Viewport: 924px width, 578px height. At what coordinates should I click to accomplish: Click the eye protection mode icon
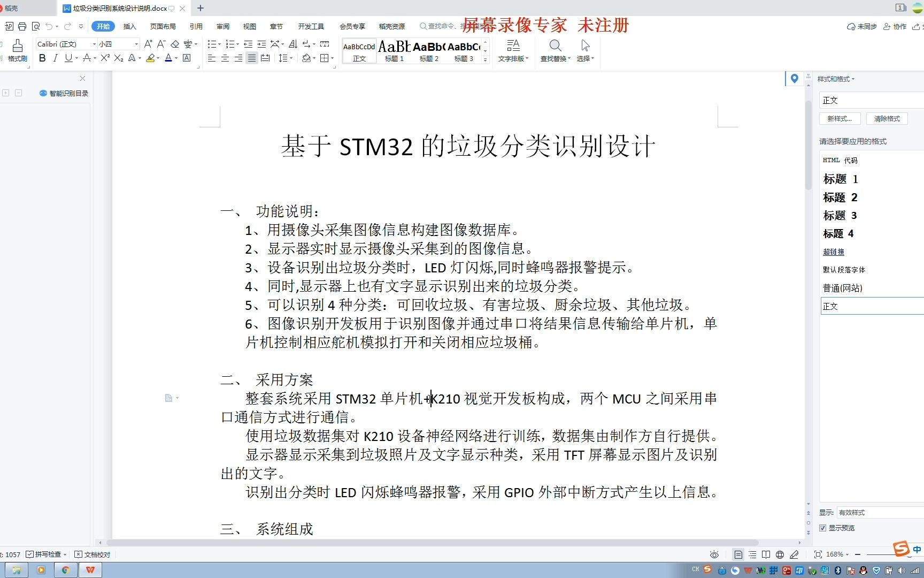click(x=714, y=554)
